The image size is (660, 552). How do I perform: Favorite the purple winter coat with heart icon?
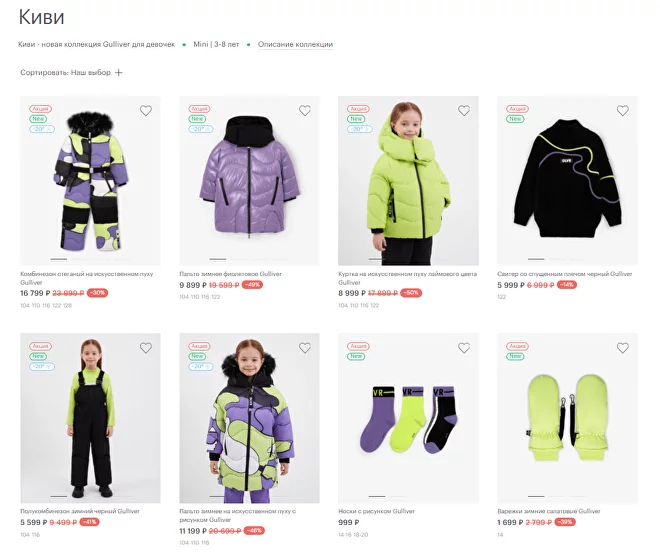click(305, 110)
